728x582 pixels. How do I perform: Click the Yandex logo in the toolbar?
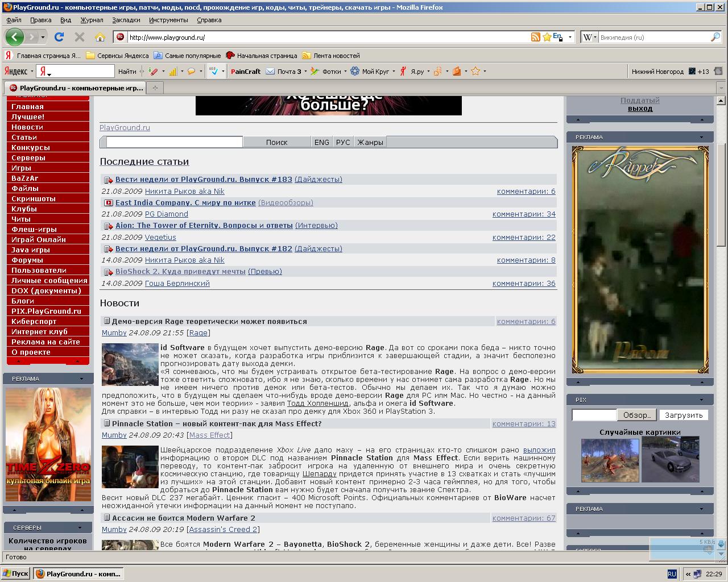[16, 71]
